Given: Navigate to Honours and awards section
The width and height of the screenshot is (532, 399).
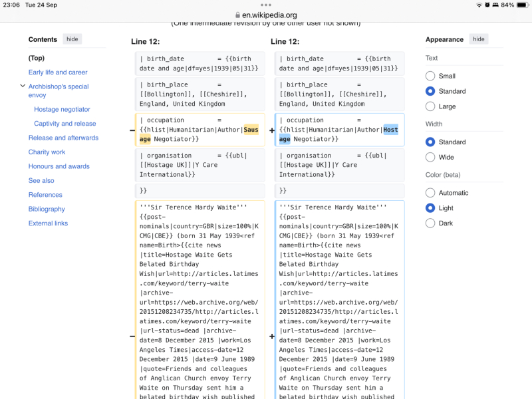Looking at the screenshot, I should 59,166.
